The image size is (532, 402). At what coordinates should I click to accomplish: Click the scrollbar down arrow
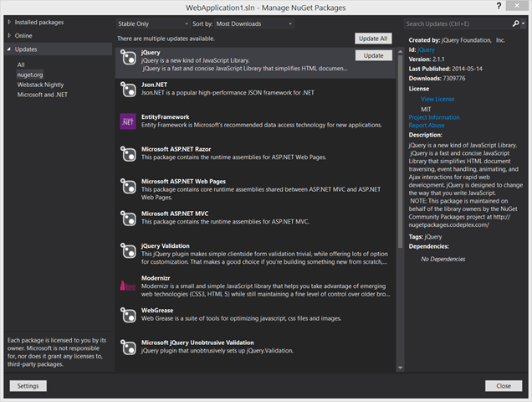coord(400,368)
